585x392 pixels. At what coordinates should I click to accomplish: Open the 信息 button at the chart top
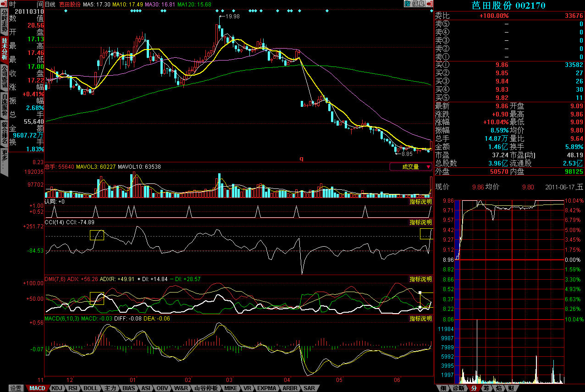point(418,4)
